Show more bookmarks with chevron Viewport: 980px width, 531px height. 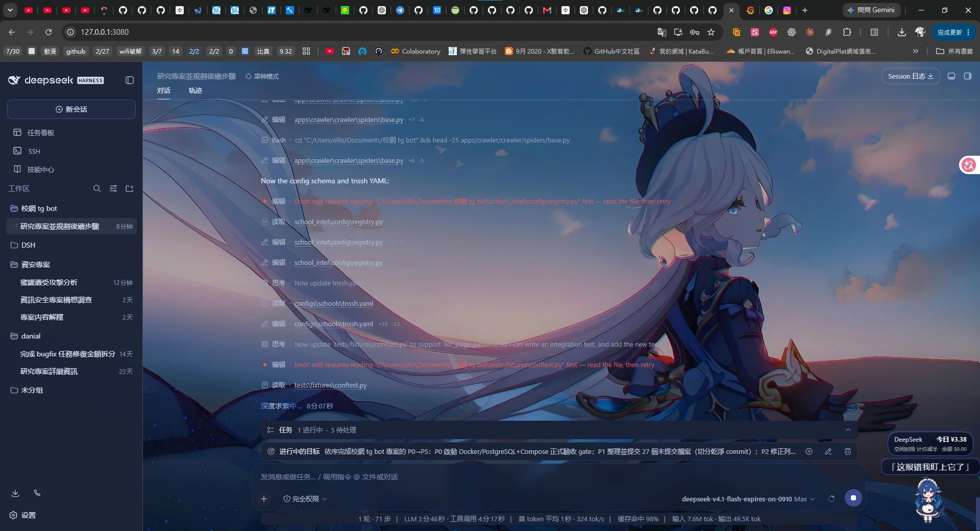click(916, 51)
